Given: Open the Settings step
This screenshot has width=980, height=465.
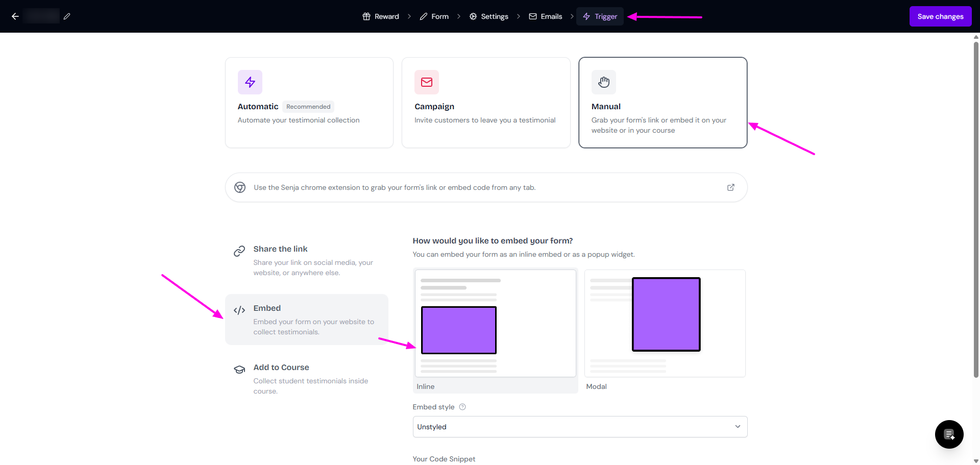Looking at the screenshot, I should click(488, 16).
